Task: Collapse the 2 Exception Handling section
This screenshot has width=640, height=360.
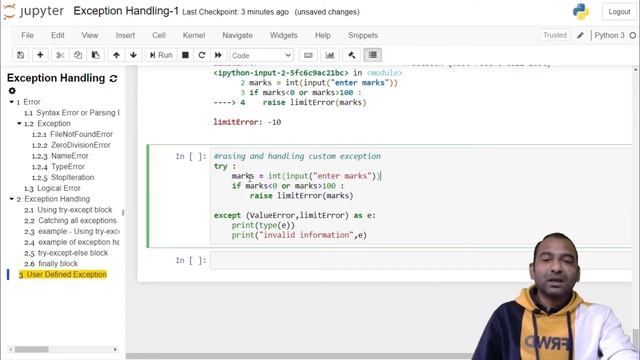Action: 11,199
